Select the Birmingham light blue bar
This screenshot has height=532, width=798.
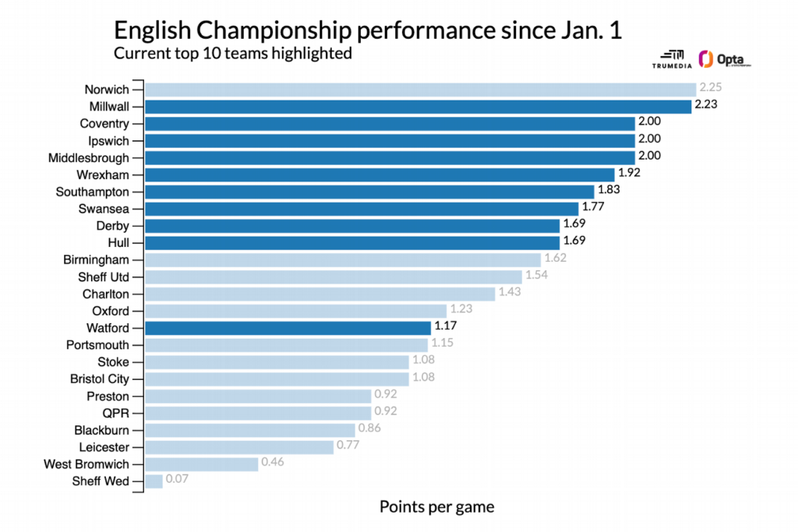342,259
